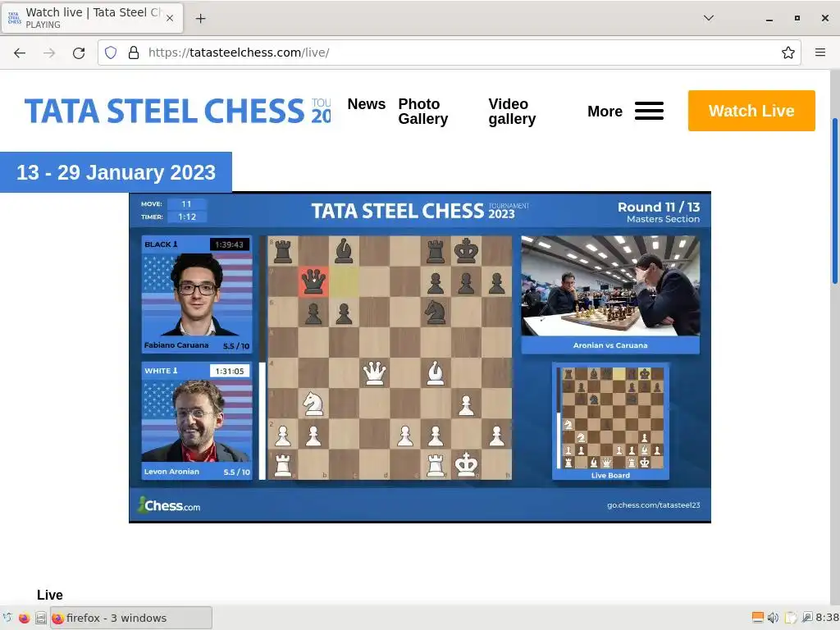Open Video gallery in navigation
The height and width of the screenshot is (630, 840).
[x=512, y=112]
